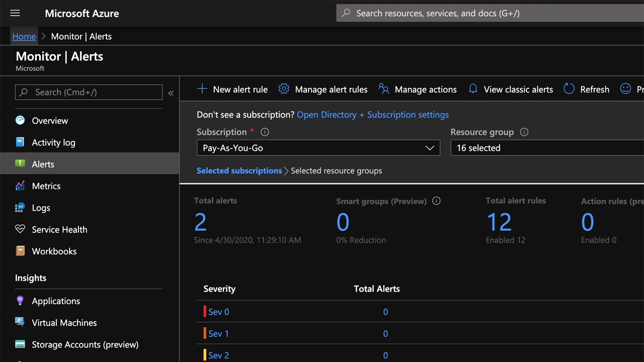Click the Metrics chart icon
Image resolution: width=644 pixels, height=362 pixels.
[x=20, y=186]
